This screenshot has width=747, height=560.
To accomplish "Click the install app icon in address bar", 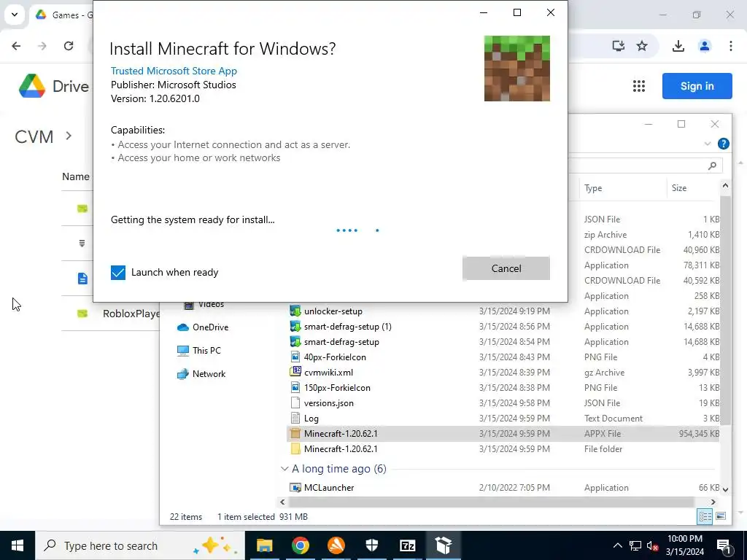I will [x=619, y=46].
